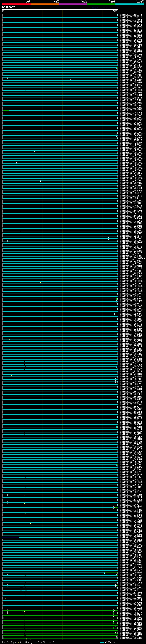Viewport: 146px width, 644px height.
Task: Select hit UniRef100_C1MLD8
Action: (131, 100)
